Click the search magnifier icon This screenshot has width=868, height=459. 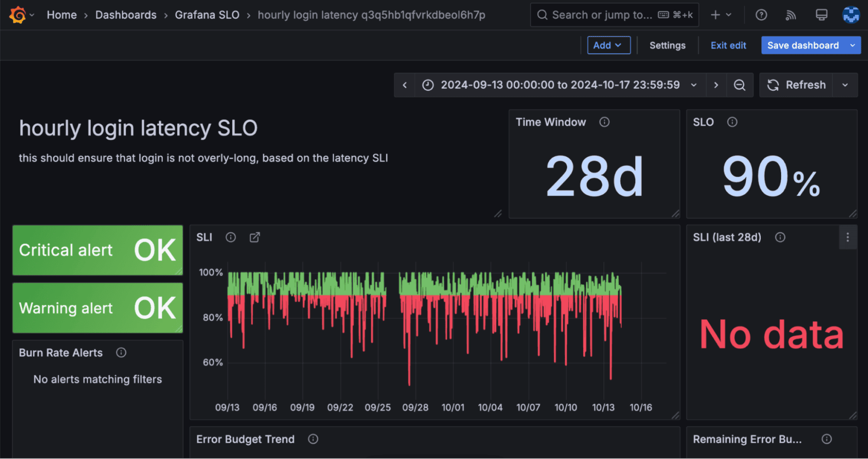(x=542, y=15)
